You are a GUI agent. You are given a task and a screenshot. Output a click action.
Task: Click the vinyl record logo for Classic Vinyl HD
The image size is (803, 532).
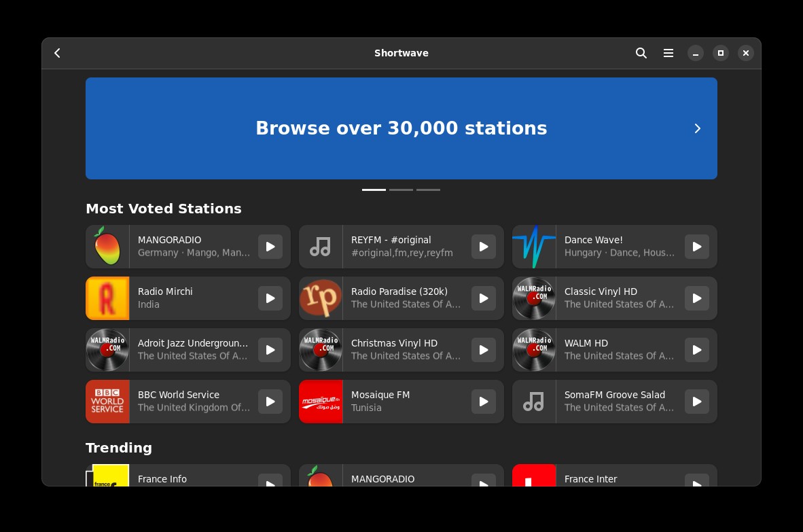tap(534, 298)
